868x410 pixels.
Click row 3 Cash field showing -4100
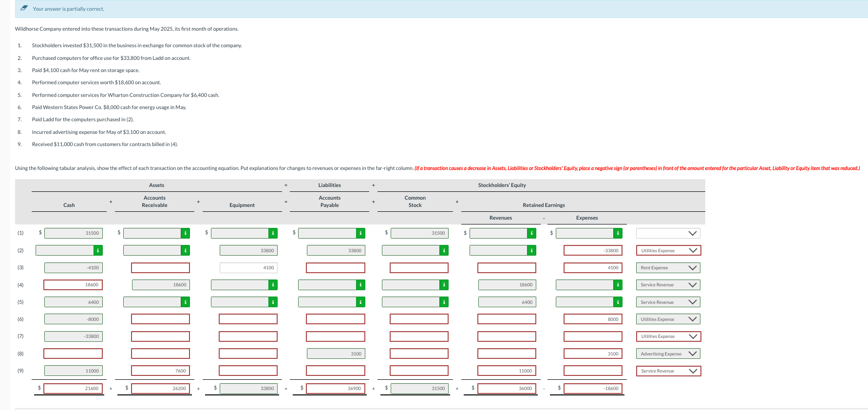coord(74,268)
